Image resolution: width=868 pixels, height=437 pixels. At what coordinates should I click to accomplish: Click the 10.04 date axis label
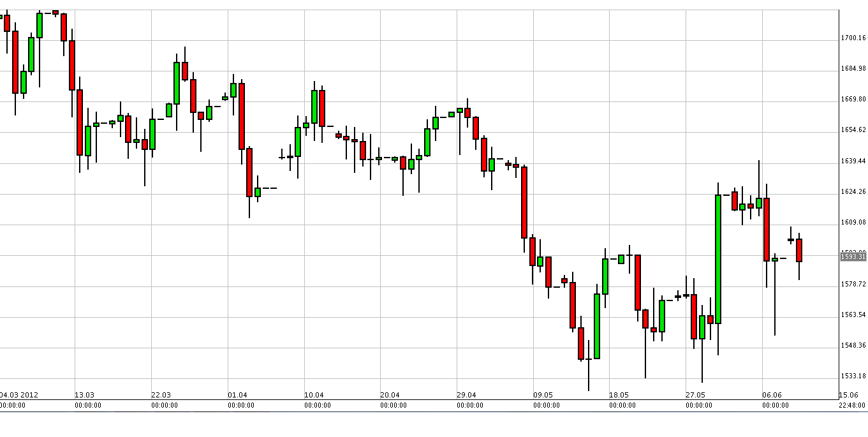[x=314, y=395]
